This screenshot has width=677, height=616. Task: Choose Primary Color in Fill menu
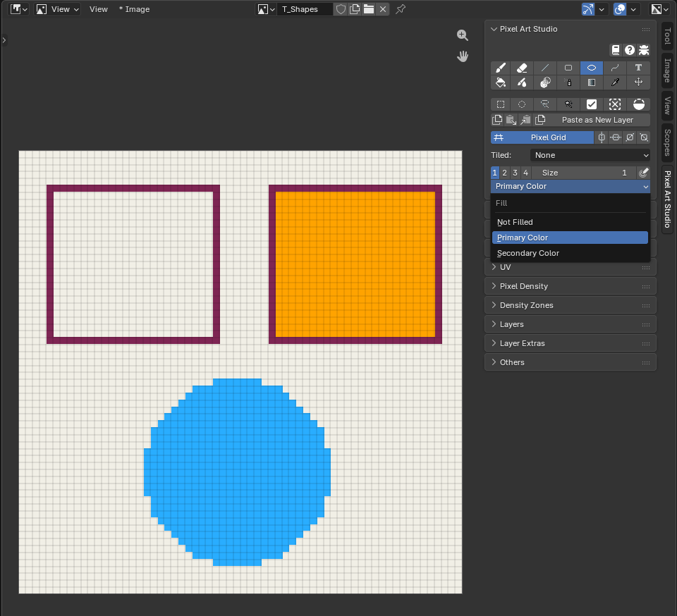click(570, 238)
